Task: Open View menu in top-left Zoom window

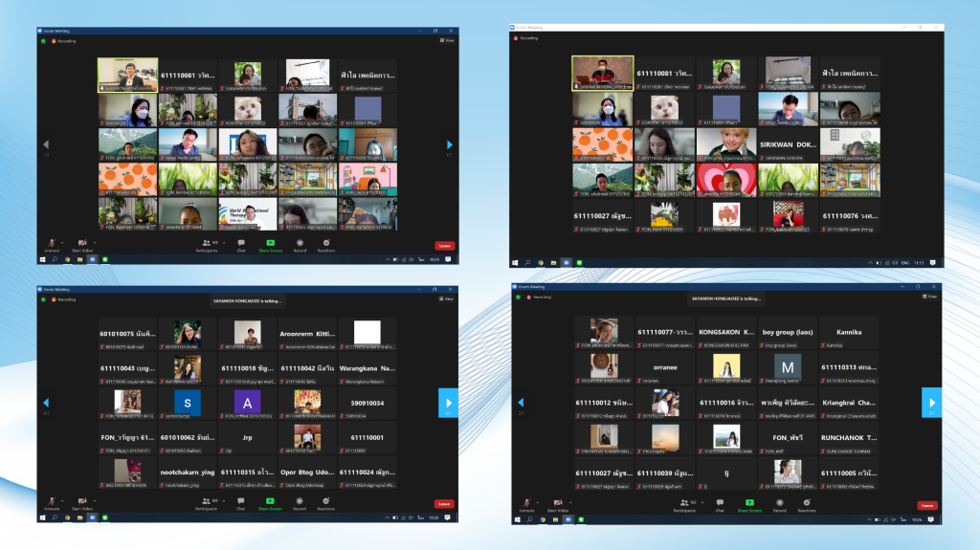Action: 447,40
